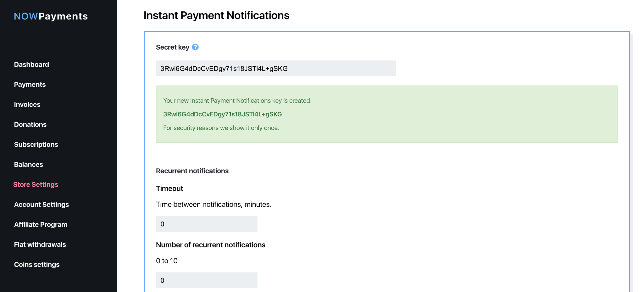Viewport: 644px width, 292px height.
Task: Click the '0 to 10' hint text
Action: (x=167, y=261)
